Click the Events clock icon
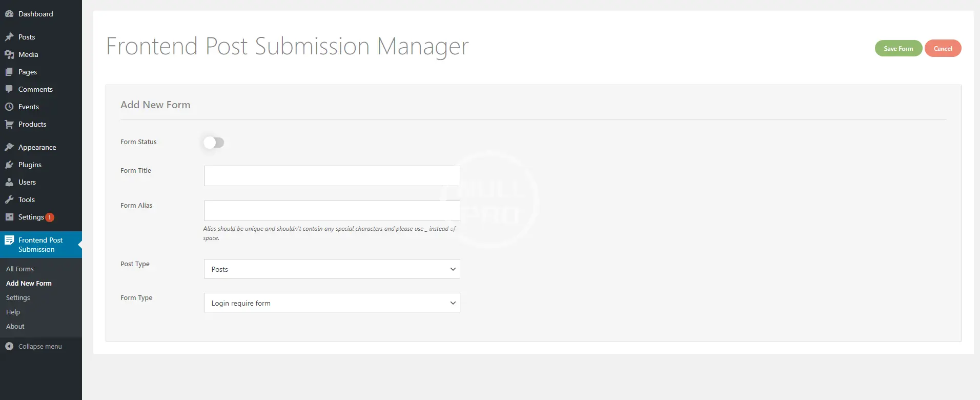Image resolution: width=980 pixels, height=400 pixels. pos(9,107)
